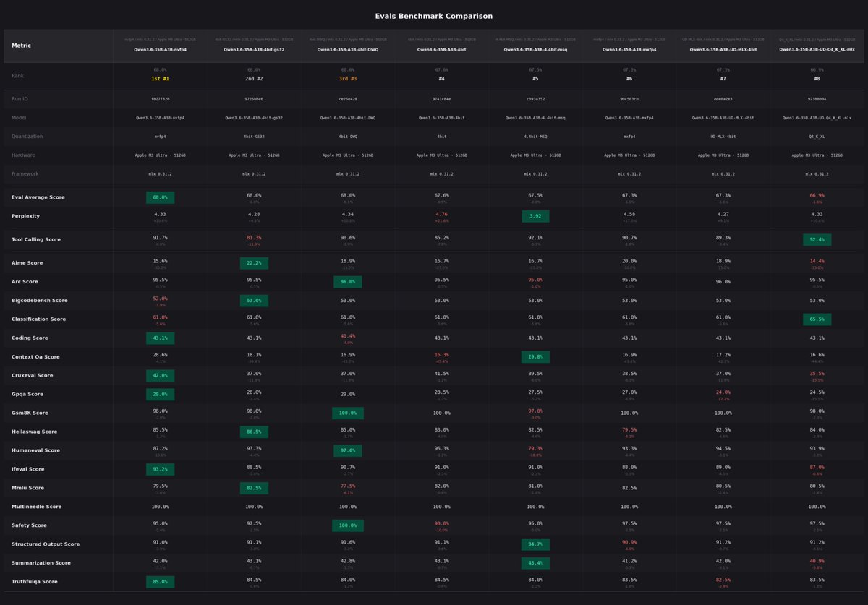Click highlighted 100.0% Gsm8K Score cell

(348, 413)
